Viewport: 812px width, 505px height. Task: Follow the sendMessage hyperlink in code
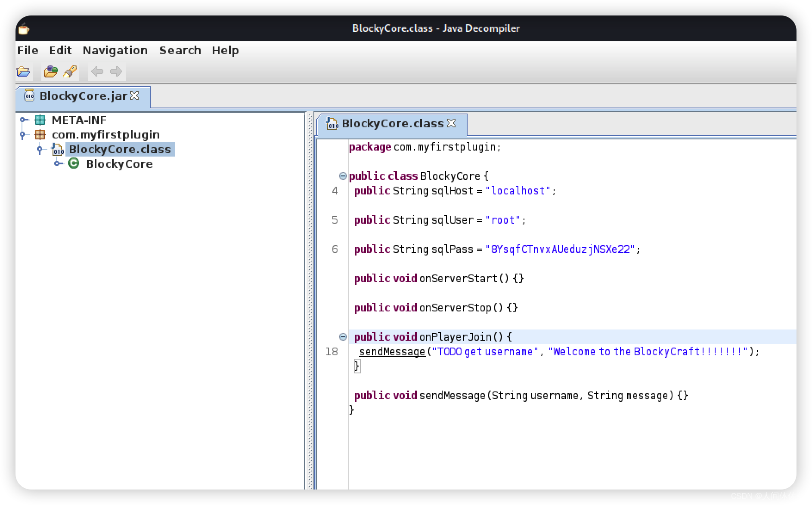tap(392, 352)
